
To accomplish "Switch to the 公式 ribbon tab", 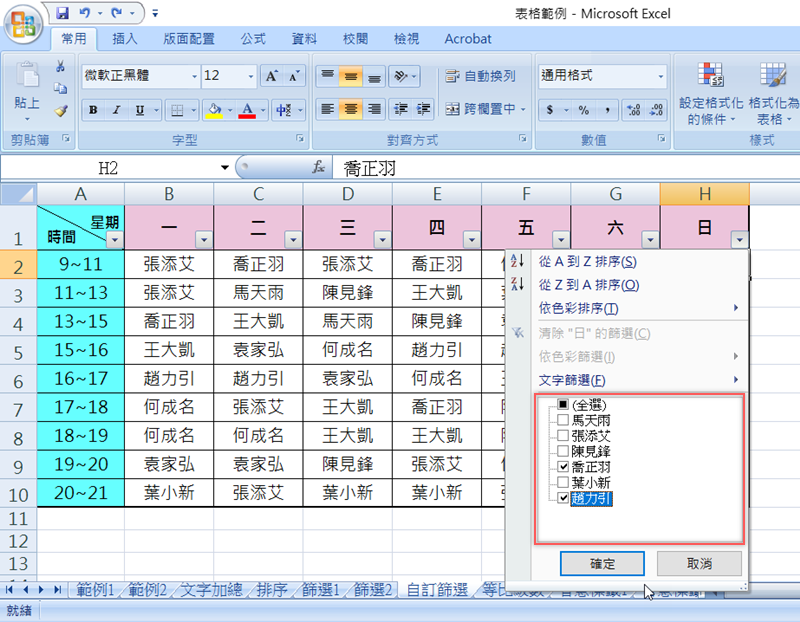I will (x=253, y=39).
